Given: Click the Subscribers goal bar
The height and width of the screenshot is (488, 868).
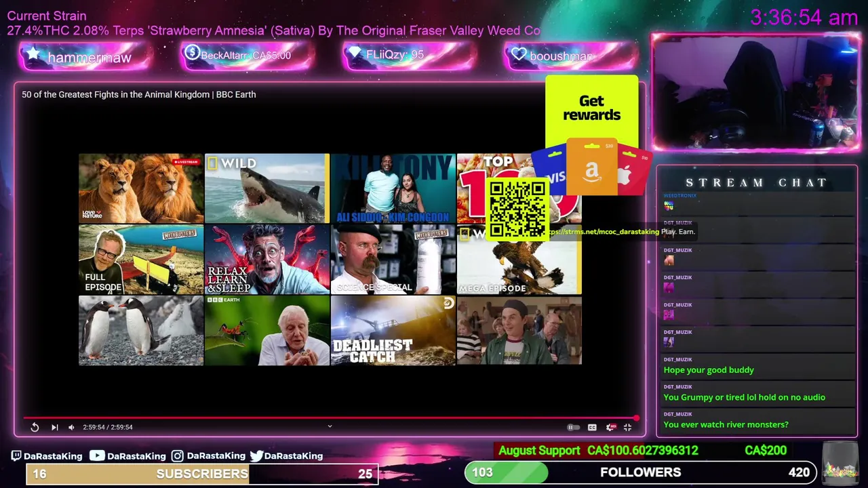Looking at the screenshot, I should click(202, 474).
